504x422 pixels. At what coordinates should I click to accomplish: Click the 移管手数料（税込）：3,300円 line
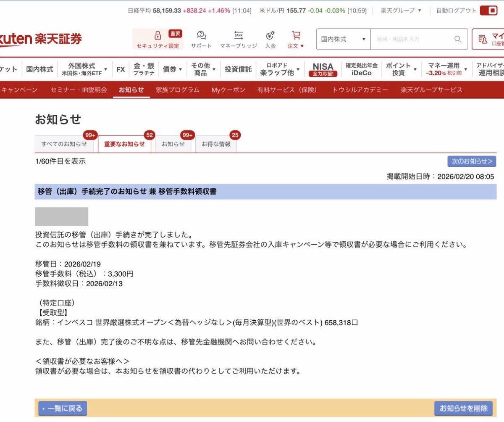point(84,274)
